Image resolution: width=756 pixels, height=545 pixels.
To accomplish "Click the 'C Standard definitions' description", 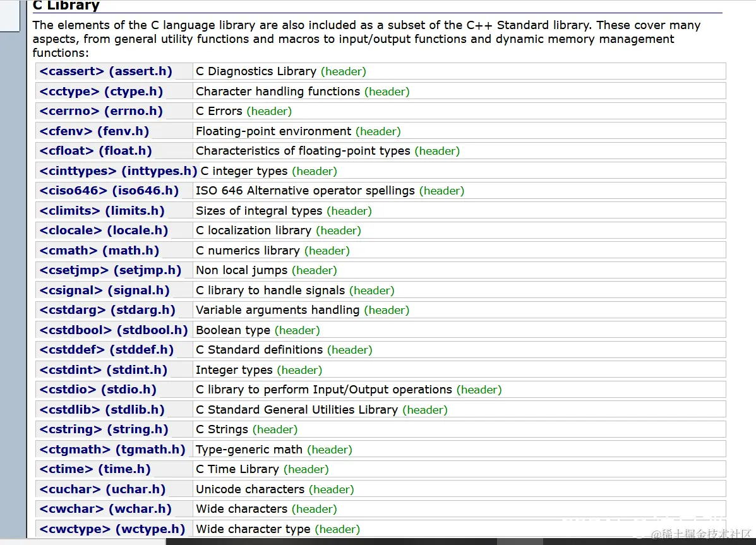I will coord(260,350).
